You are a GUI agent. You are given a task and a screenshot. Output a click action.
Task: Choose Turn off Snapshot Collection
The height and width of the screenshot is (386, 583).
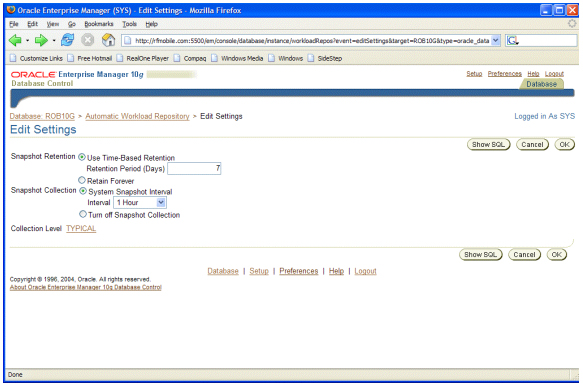tap(83, 214)
